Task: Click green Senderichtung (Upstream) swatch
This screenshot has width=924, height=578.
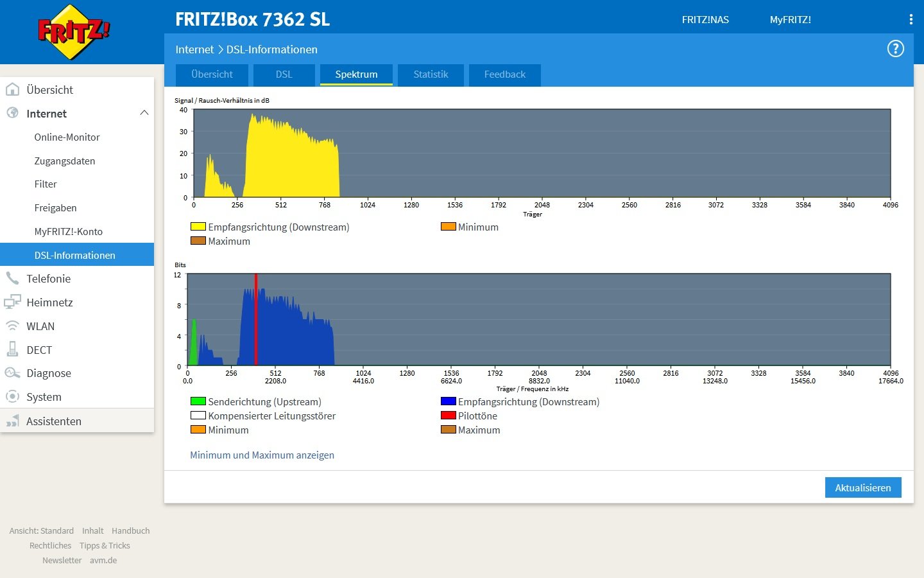Action: point(198,401)
